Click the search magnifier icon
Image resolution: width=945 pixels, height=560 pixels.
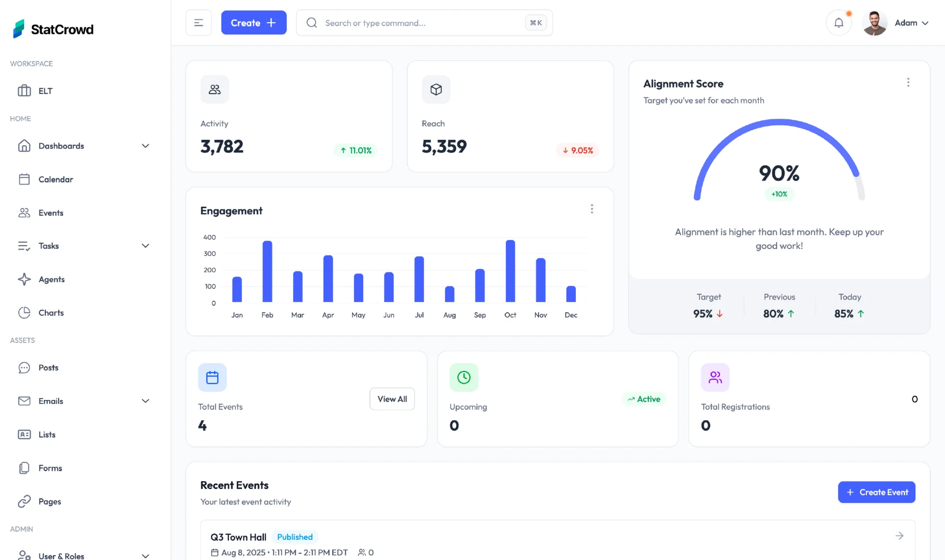pyautogui.click(x=312, y=23)
